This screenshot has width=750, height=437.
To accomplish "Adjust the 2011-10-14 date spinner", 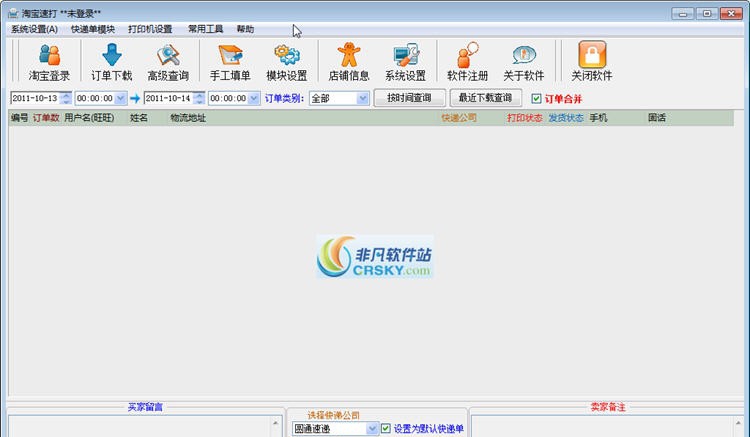I will click(x=199, y=98).
